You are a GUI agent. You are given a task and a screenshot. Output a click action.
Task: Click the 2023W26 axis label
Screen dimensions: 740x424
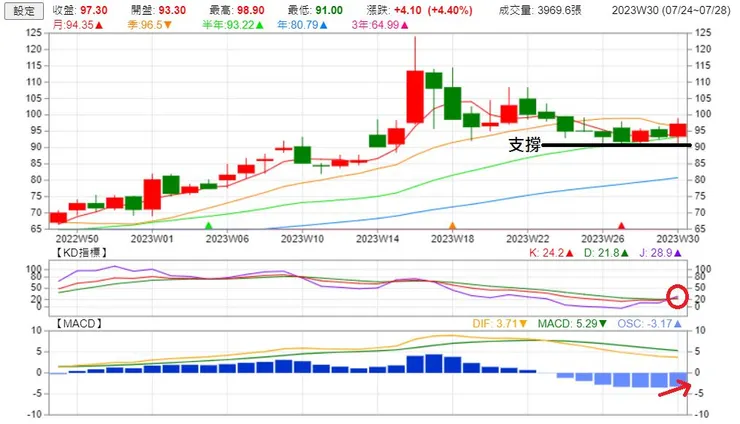pyautogui.click(x=603, y=239)
